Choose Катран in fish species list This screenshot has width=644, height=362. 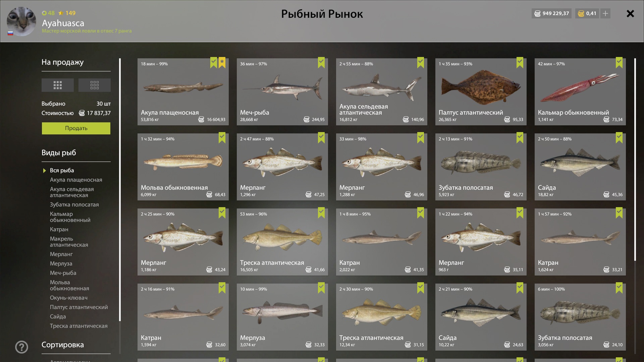[59, 229]
